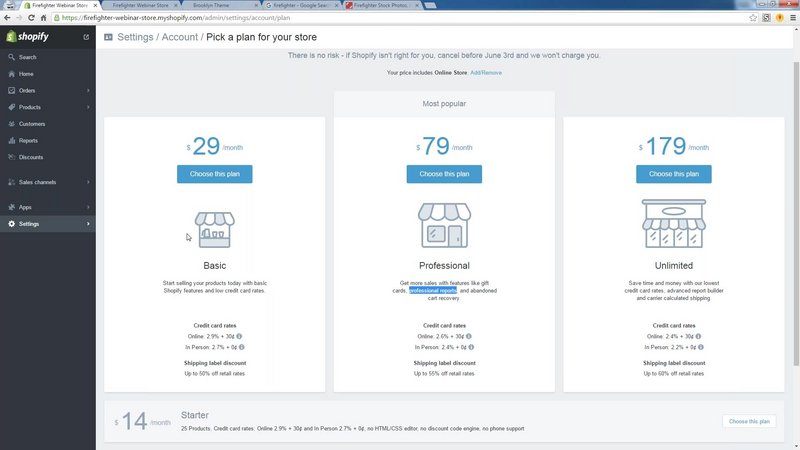
Task: Click the browser Home icon
Action: coord(43,17)
